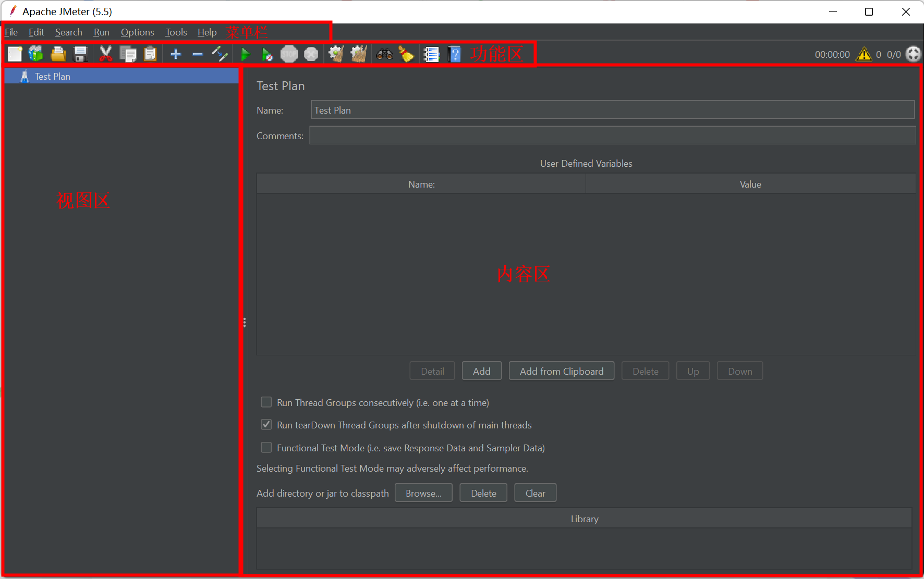Click the Add variable button
This screenshot has width=924, height=579.
pyautogui.click(x=482, y=371)
